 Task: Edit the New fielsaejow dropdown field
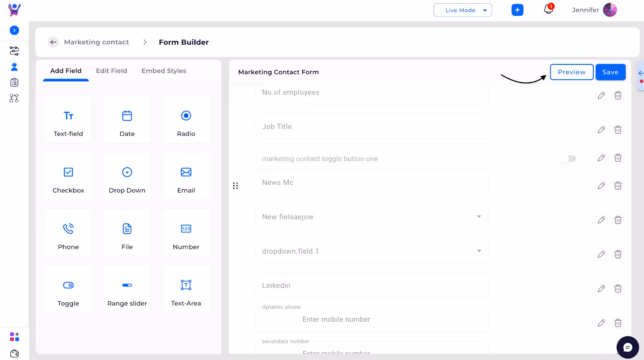(x=601, y=220)
